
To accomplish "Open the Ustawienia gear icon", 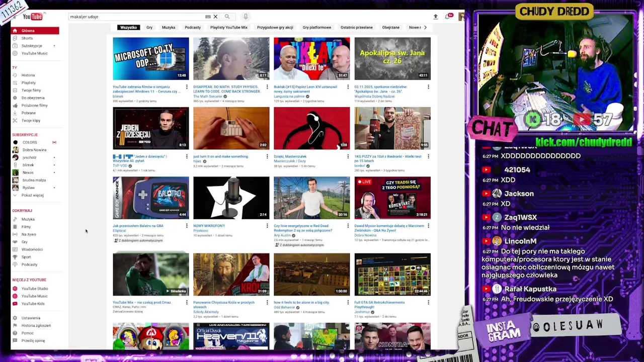I will (15, 318).
